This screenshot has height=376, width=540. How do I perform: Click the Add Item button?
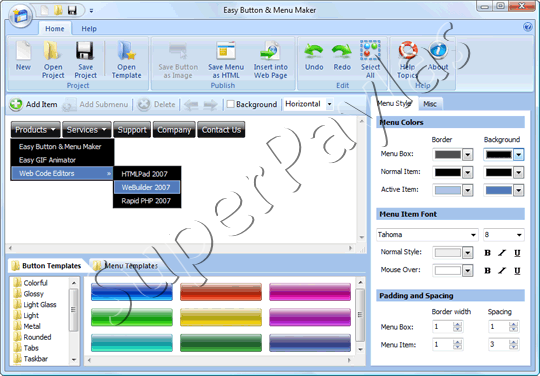pos(33,104)
